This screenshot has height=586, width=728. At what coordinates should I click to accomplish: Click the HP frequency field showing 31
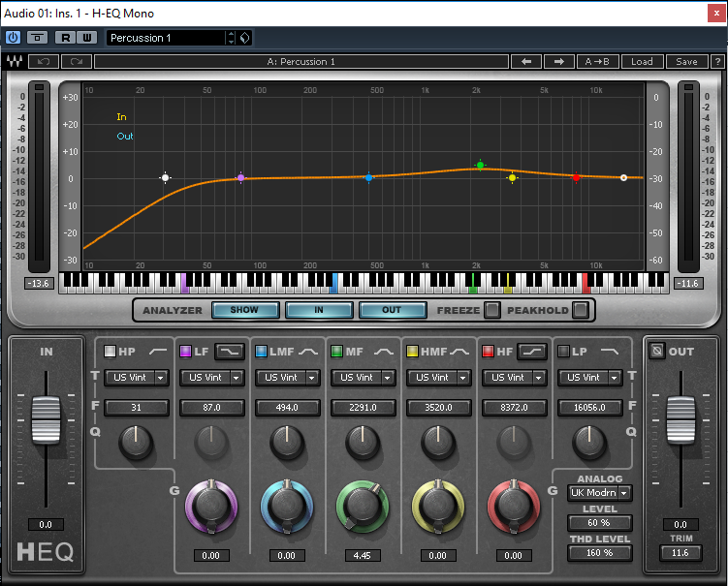(x=136, y=408)
